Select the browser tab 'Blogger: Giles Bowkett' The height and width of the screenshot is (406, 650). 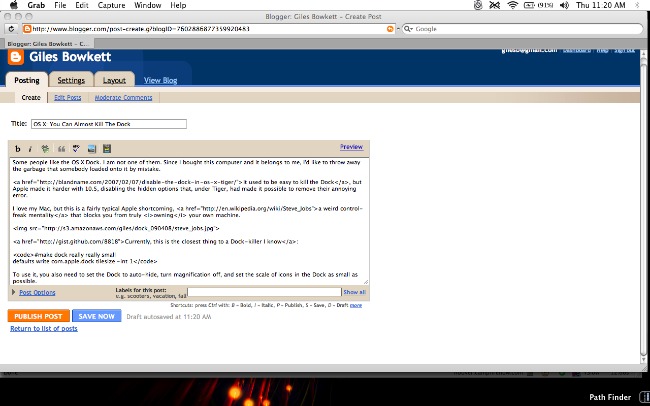click(49, 44)
